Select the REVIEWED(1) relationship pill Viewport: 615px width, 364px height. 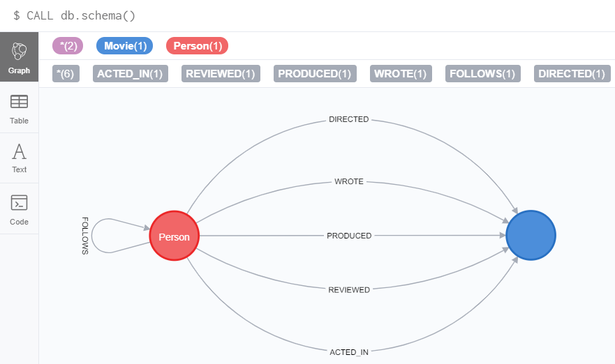tap(221, 74)
